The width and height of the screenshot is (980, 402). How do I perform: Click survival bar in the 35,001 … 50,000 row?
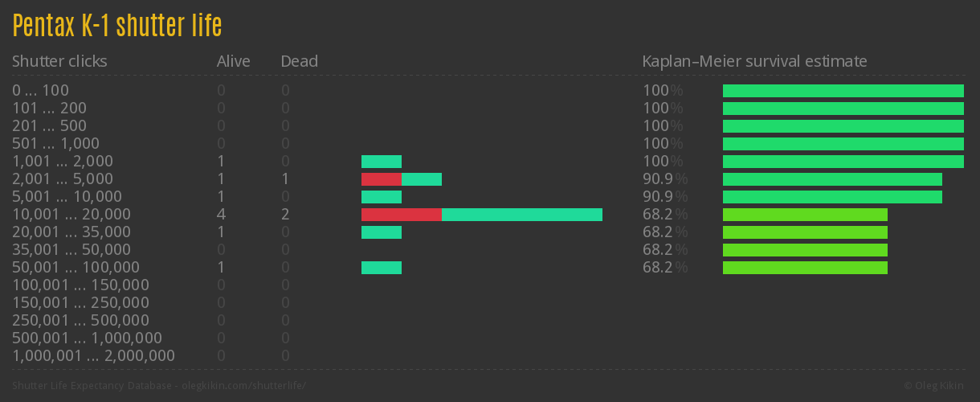(805, 250)
